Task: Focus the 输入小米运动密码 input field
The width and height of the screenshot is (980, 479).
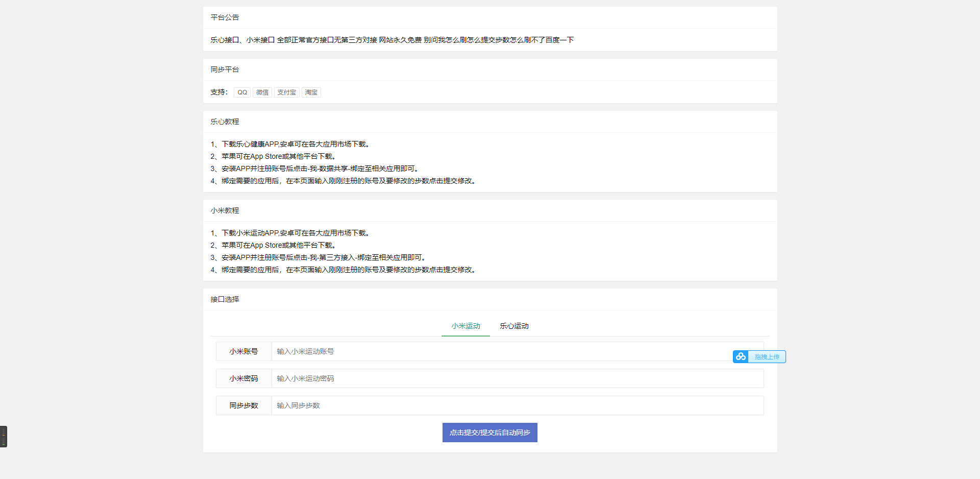Action: (x=518, y=378)
